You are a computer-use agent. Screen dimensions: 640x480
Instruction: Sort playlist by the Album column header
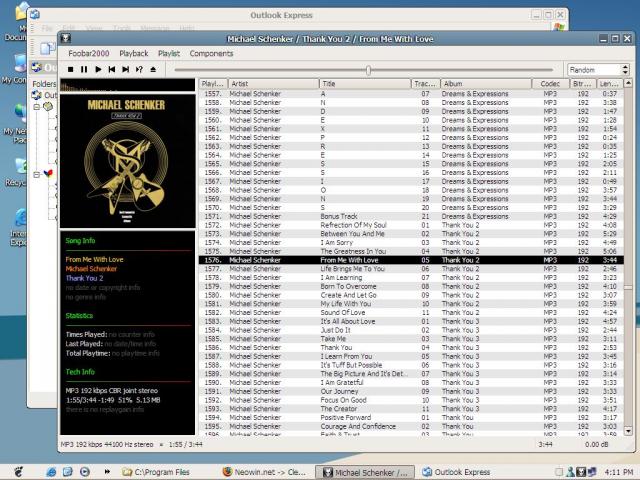(486, 84)
